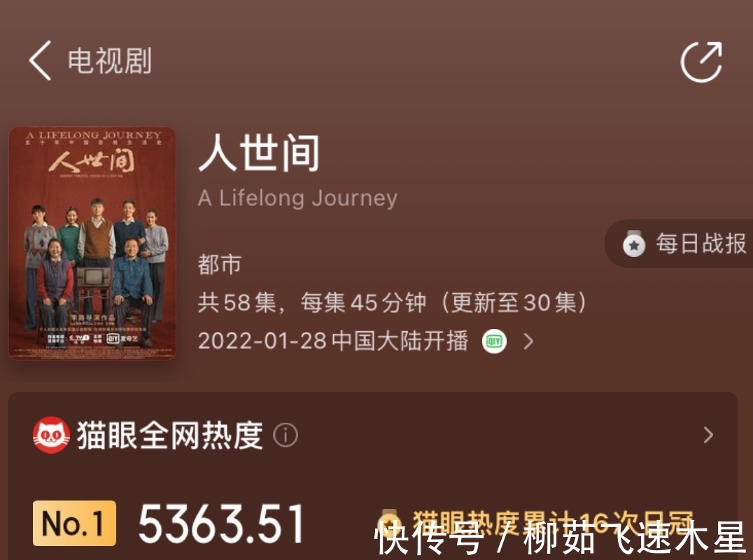Tap the share icon at top right

[x=702, y=62]
